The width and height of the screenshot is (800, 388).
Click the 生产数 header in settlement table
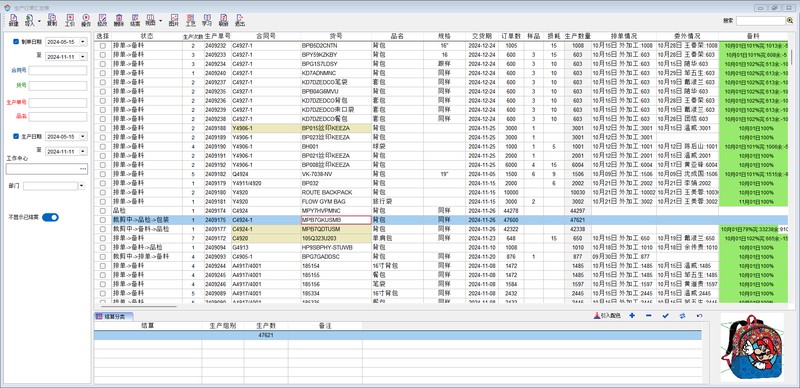click(266, 325)
